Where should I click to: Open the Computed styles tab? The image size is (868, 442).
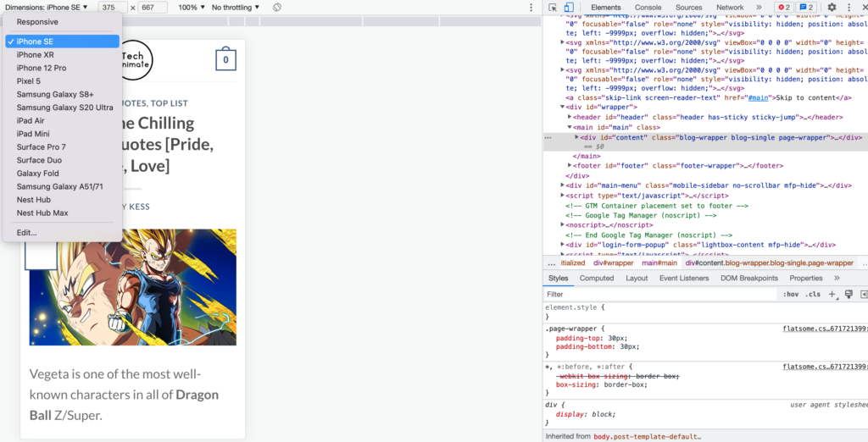(596, 278)
